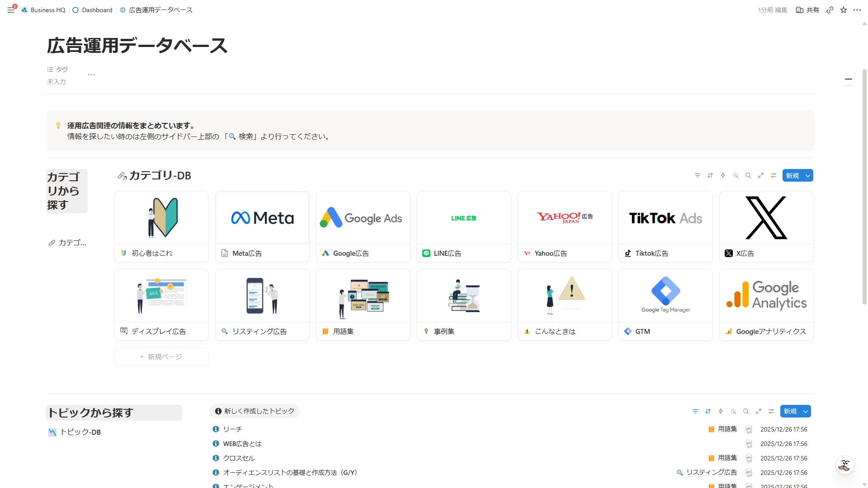The image size is (868, 488).
Task: Go to Business HQ breadcrumb
Action: (x=43, y=10)
